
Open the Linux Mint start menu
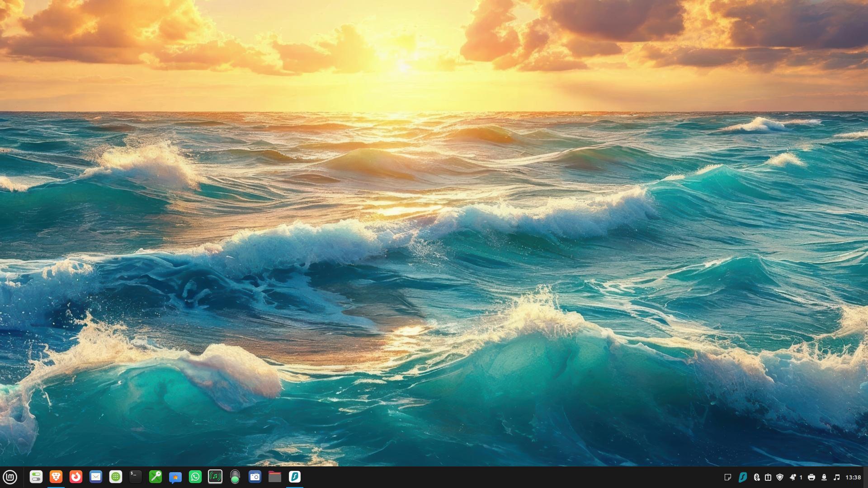pos(10,477)
